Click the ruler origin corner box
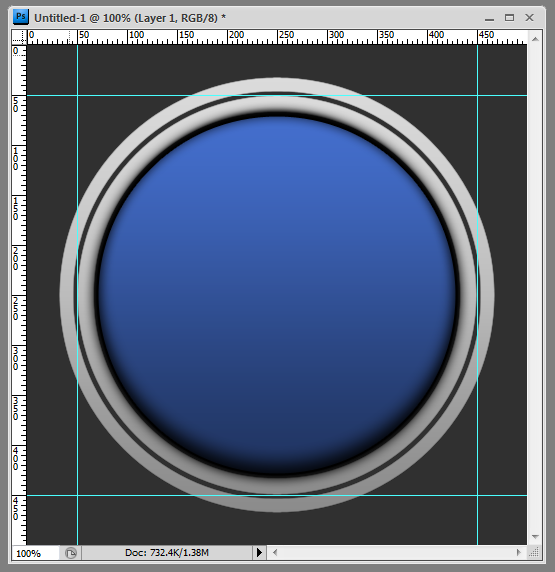 [19, 37]
